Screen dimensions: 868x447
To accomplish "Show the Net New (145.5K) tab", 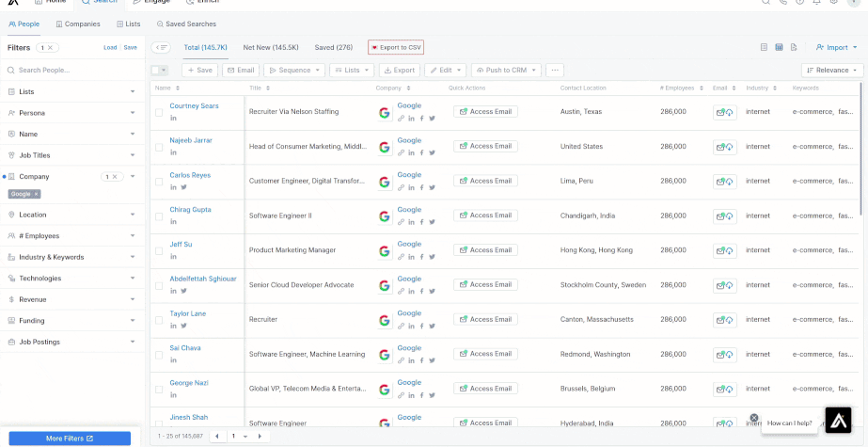I will click(x=271, y=48).
